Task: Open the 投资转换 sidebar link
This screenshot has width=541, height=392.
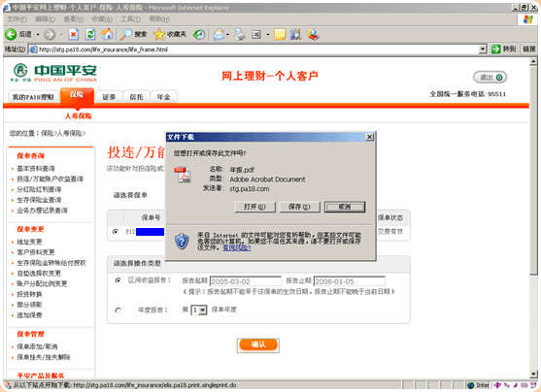Action: point(29,294)
